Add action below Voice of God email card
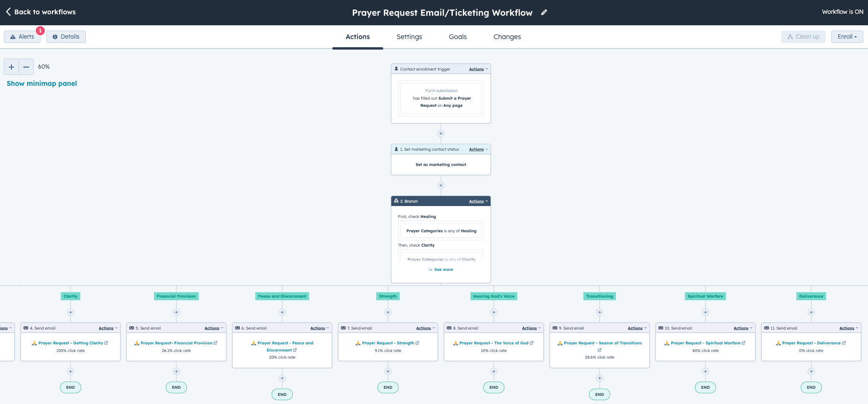The width and height of the screenshot is (868, 404). (x=494, y=372)
